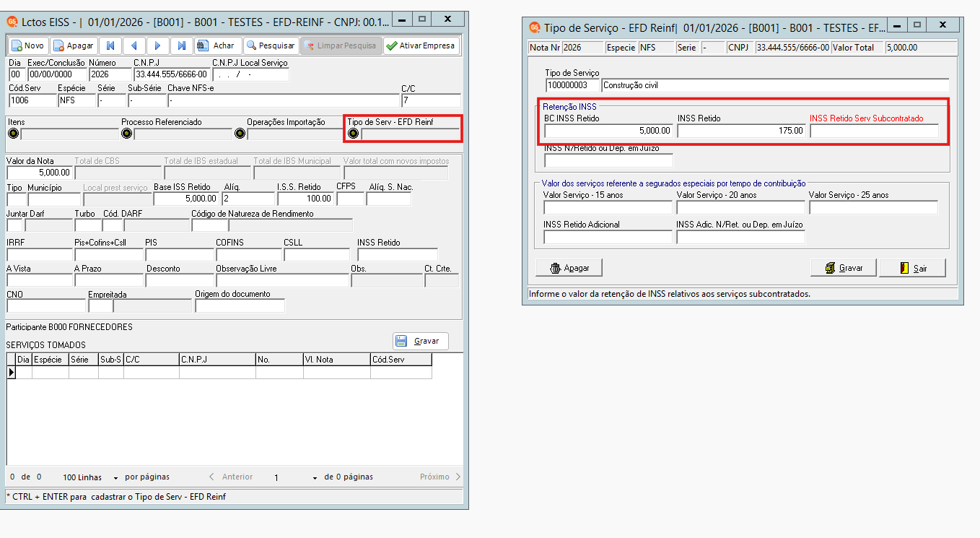Save with Gravar button in Lctos EISS
The image size is (980, 538).
coord(421,341)
